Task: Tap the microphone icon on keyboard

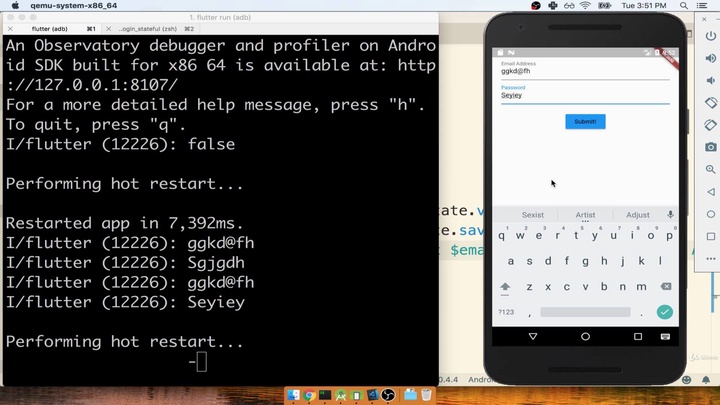Action: tap(670, 215)
